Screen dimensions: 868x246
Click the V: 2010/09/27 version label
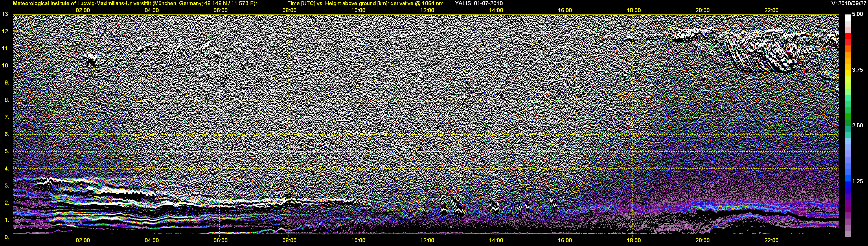coord(848,3)
